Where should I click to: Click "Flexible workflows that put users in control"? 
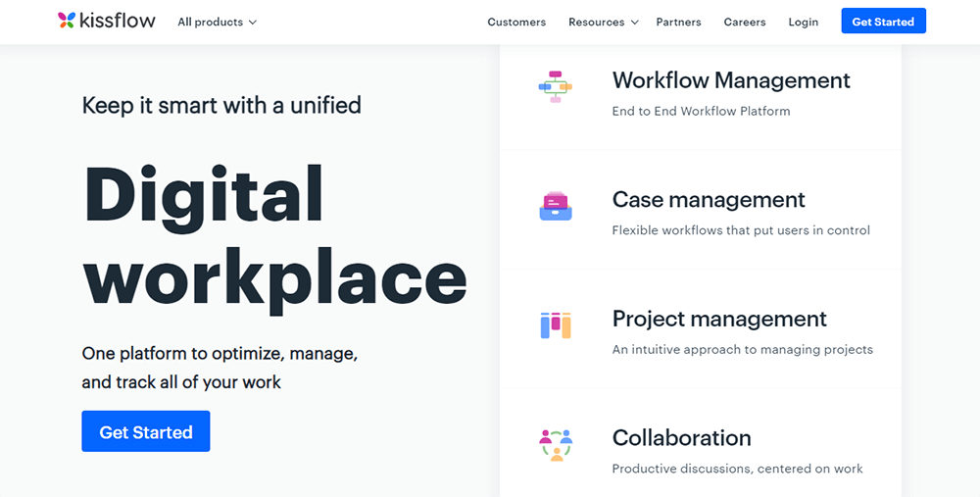coord(741,230)
